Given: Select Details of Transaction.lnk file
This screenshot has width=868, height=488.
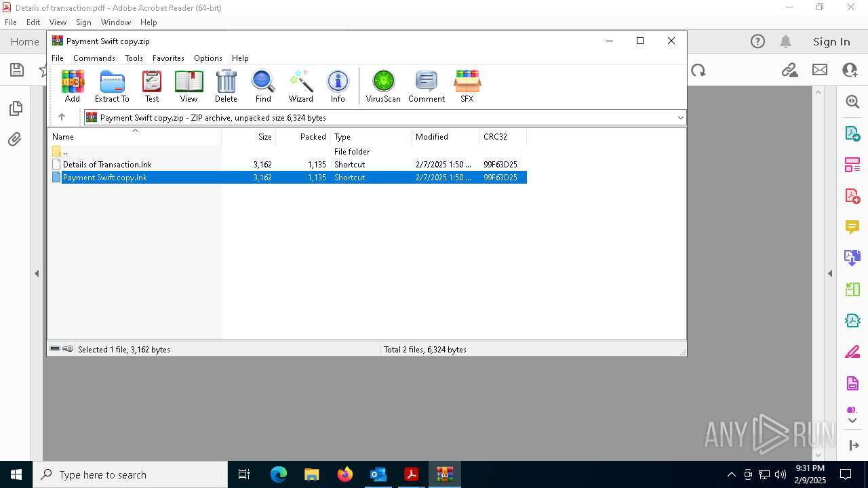Looking at the screenshot, I should [x=288, y=165].
